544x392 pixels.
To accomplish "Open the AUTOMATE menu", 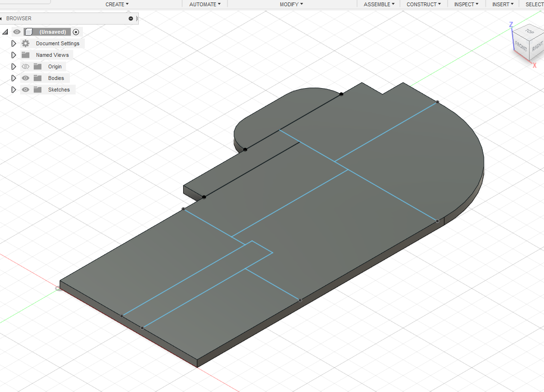I will (205, 4).
